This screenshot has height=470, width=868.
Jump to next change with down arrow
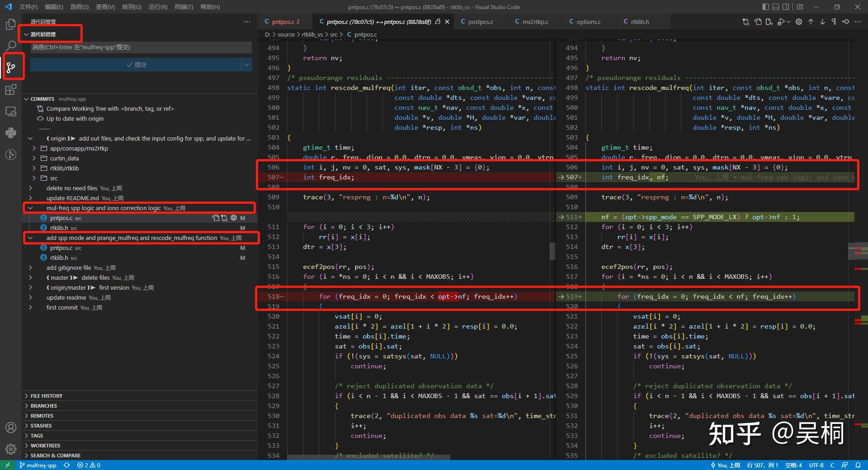click(x=822, y=22)
